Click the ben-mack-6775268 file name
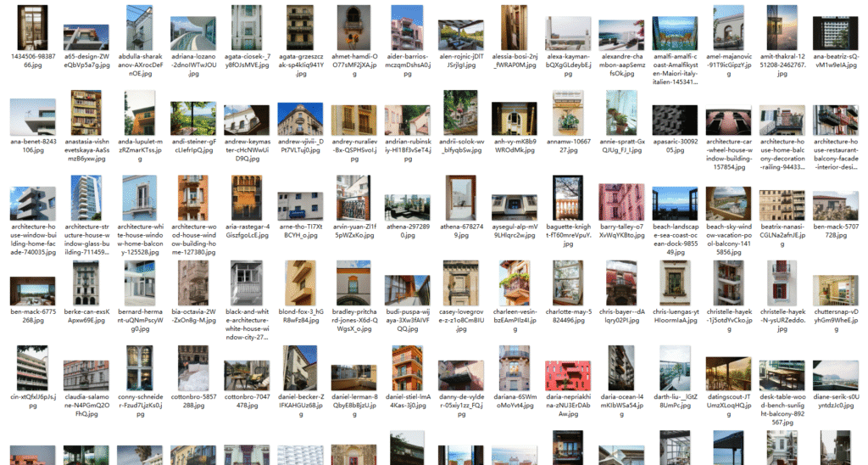868x465 pixels. point(33,316)
